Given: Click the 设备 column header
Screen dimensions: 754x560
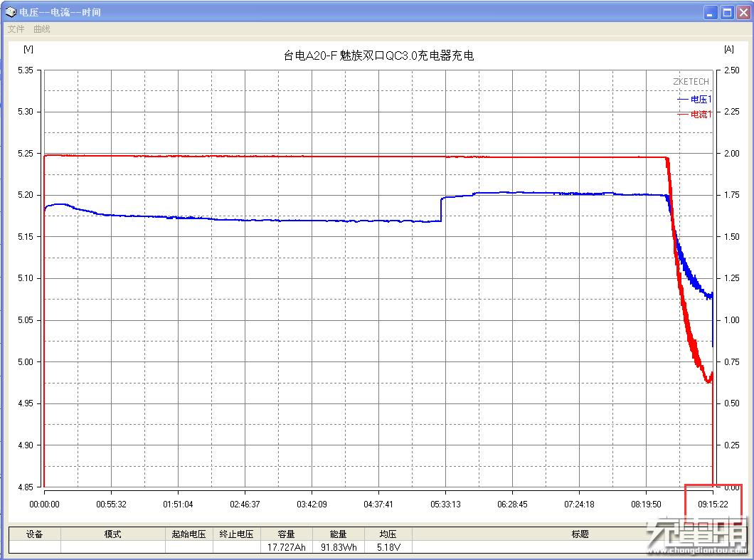Looking at the screenshot, I should (35, 534).
